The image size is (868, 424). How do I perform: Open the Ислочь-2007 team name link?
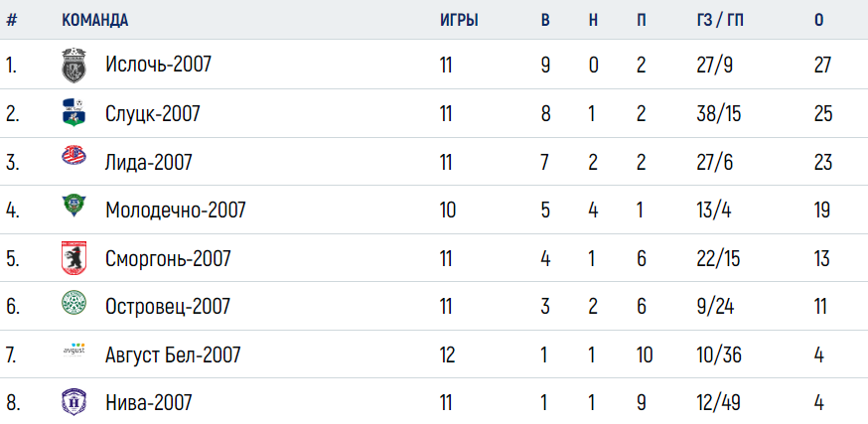pos(158,66)
